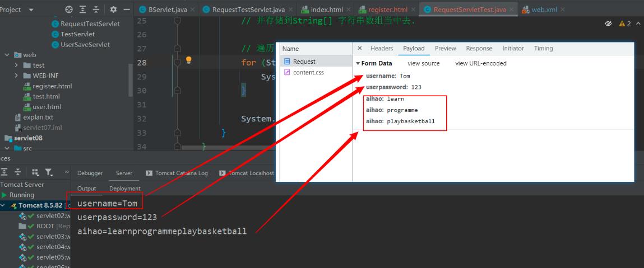Expand the WEB-INF folder

click(x=16, y=76)
